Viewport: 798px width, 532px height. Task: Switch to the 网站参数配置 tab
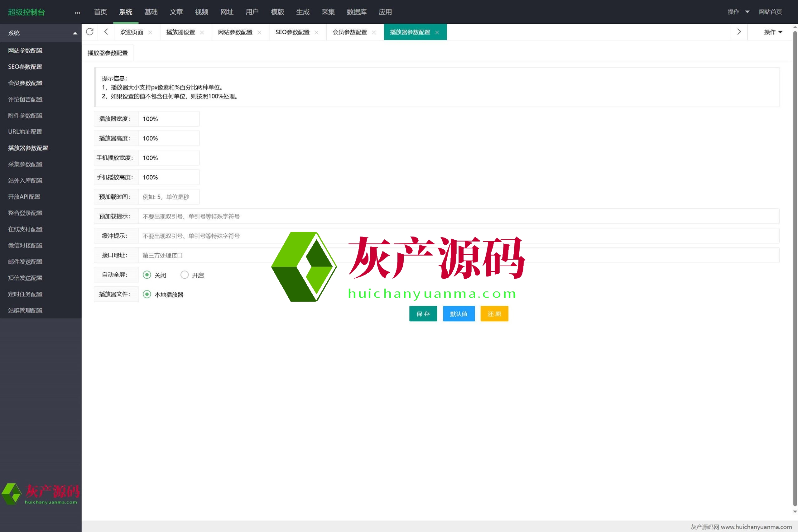point(235,32)
